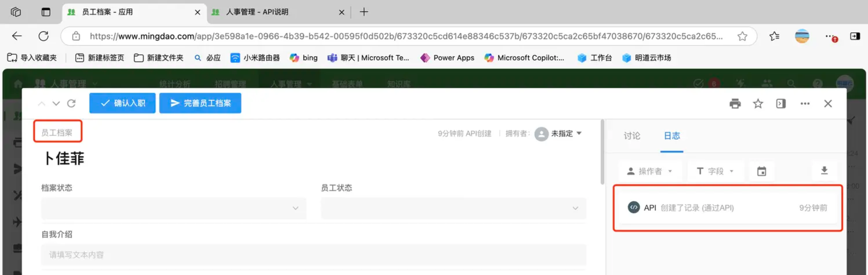
Task: Open the 字段 filter dropdown
Action: click(x=715, y=171)
